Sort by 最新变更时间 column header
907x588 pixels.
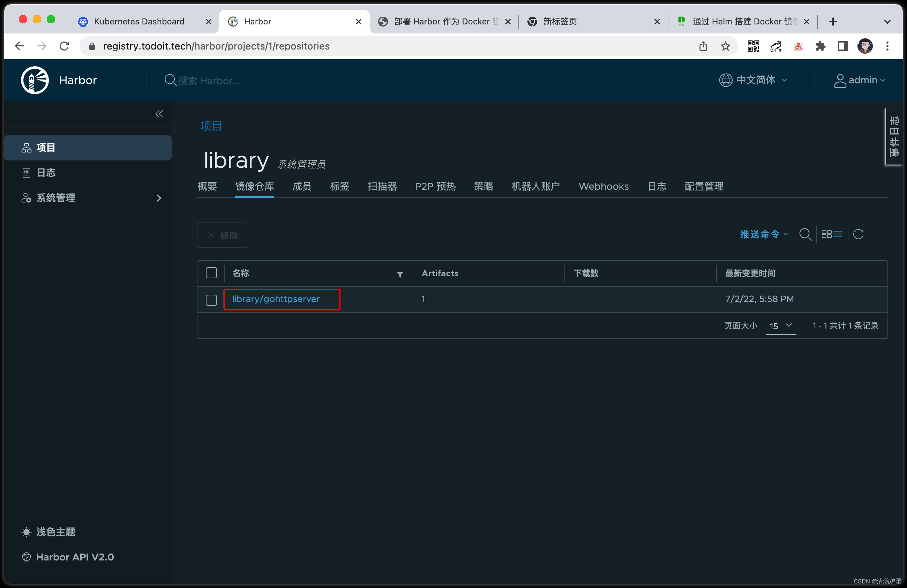coord(750,273)
